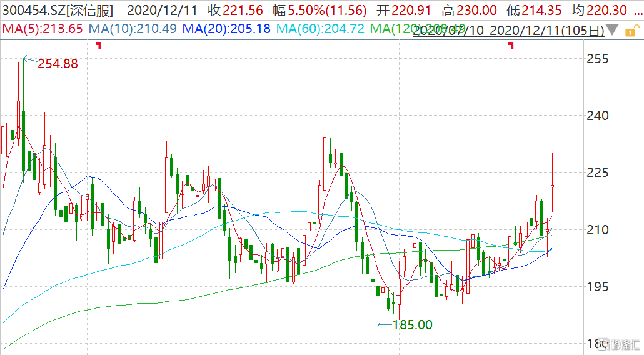Image resolution: width=644 pixels, height=355 pixels.
Task: Click the 210 price axis label
Action: tap(597, 229)
